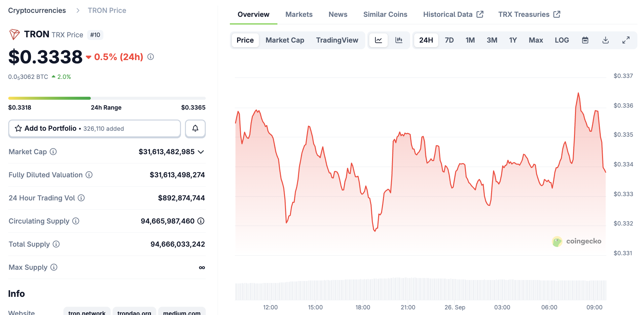Image resolution: width=644 pixels, height=315 pixels.
Task: Switch to the candlestick chart icon
Action: pos(399,40)
